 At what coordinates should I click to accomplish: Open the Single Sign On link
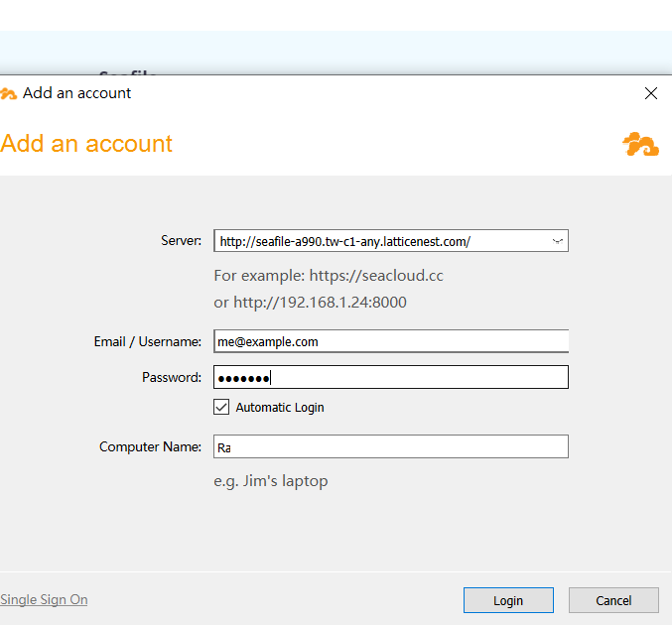[x=44, y=599]
